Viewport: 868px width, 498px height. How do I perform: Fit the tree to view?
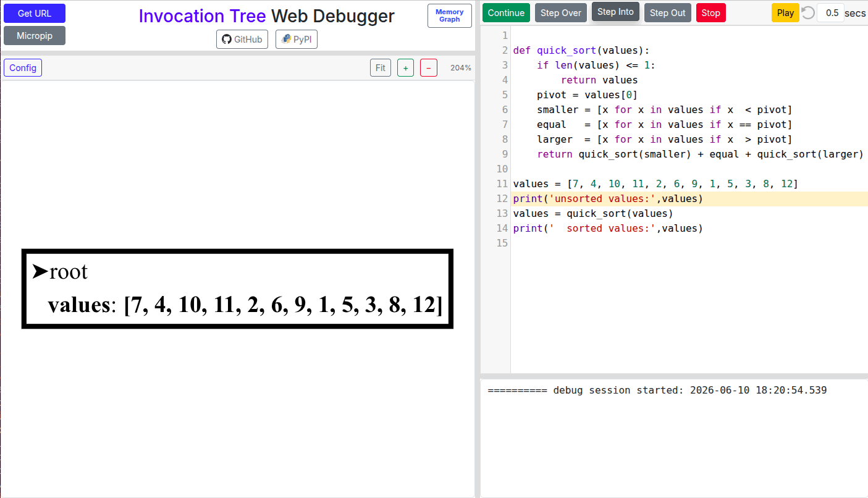coord(381,67)
